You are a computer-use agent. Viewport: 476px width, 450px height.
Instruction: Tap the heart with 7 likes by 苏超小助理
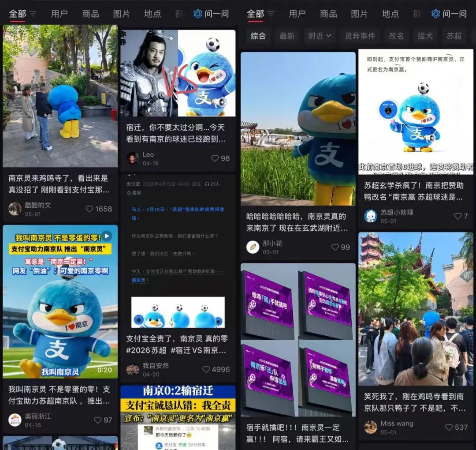458,216
